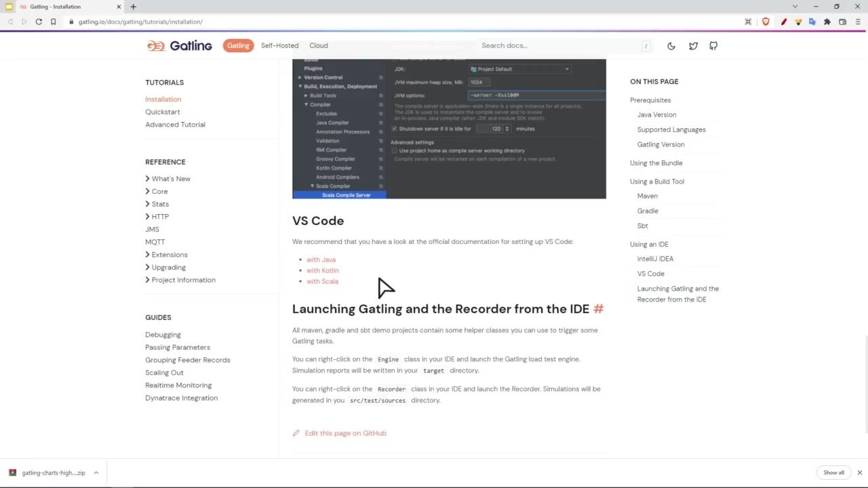Open the 'with Kotlin' link

[322, 270]
